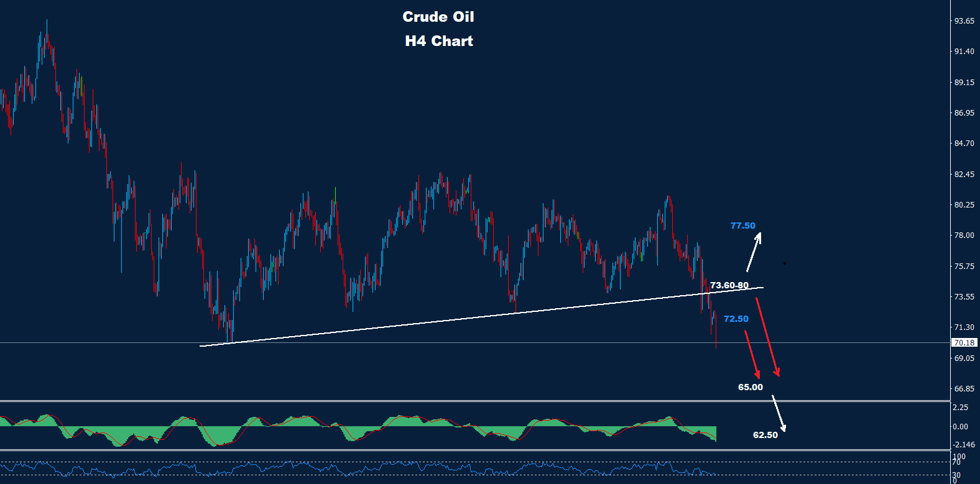
Task: Click the blue 77.50 target label
Action: tap(742, 226)
